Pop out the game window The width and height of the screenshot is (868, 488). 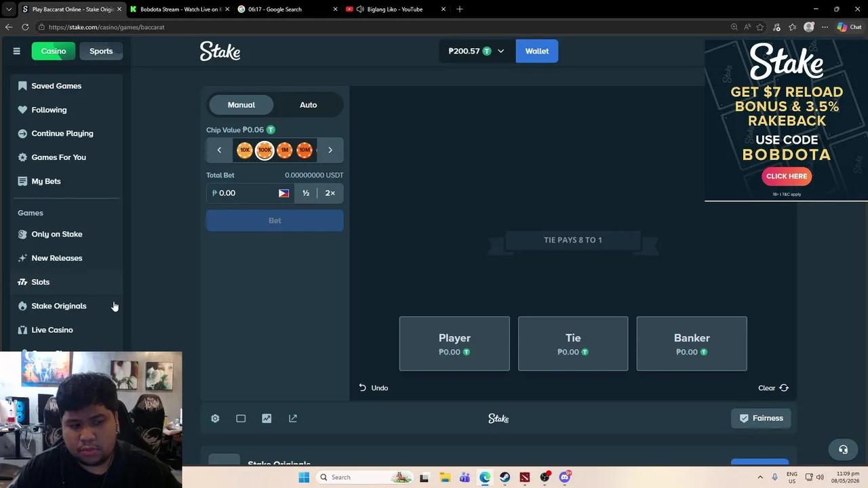point(293,418)
